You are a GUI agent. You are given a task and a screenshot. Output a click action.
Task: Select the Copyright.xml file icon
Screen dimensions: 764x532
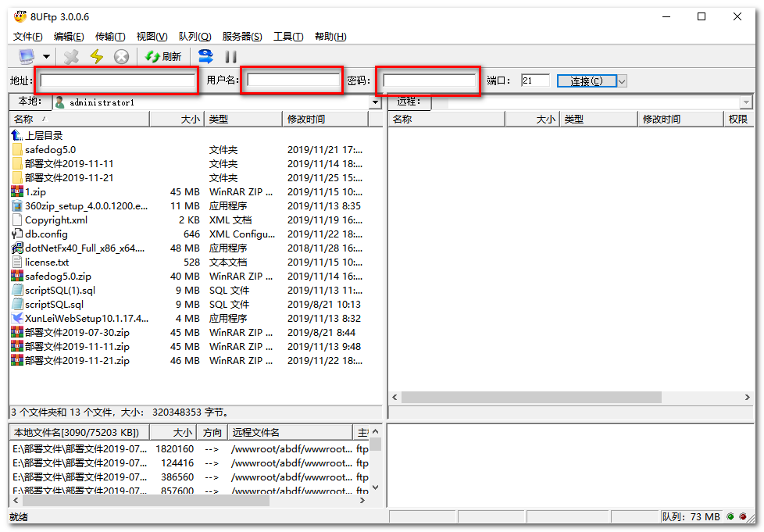coord(17,220)
